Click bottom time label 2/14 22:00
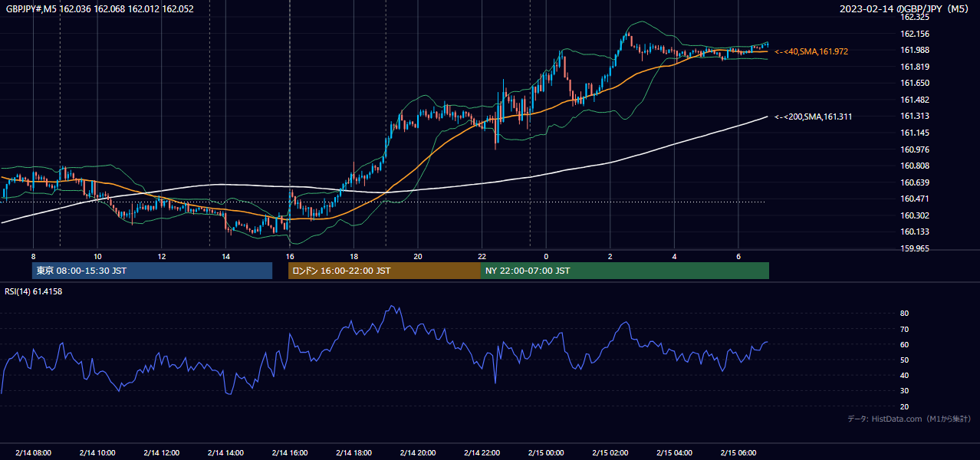Image resolution: width=980 pixels, height=460 pixels. click(x=482, y=452)
